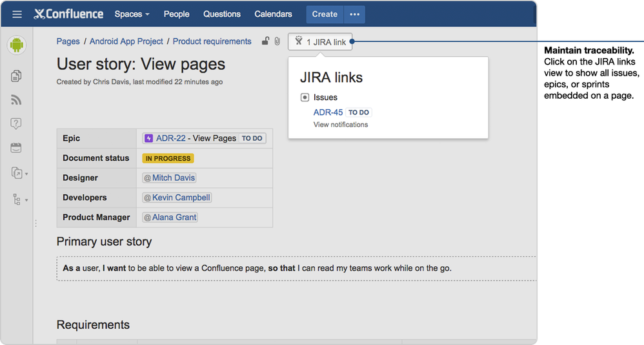The width and height of the screenshot is (644, 345).
Task: Open Questions icon in sidebar
Action: (16, 123)
